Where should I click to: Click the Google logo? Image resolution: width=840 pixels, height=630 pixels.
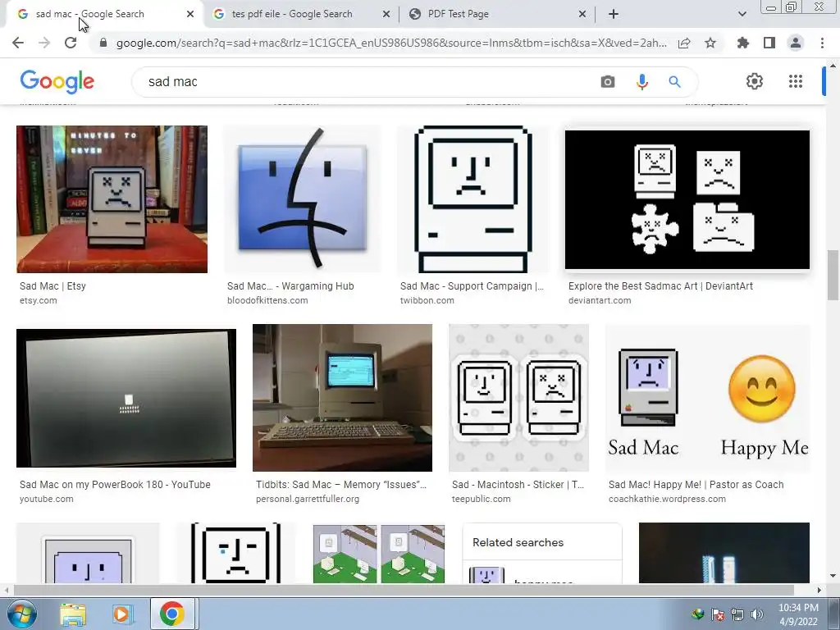pyautogui.click(x=57, y=81)
